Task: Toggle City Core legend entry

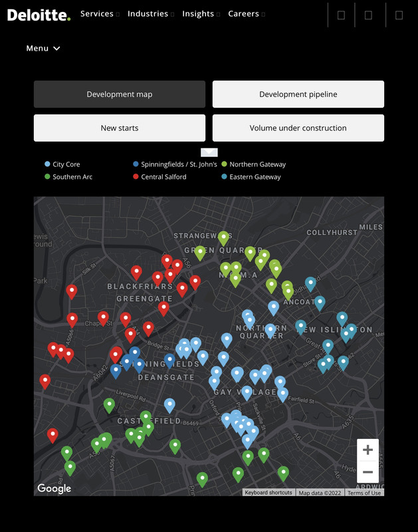Action: 62,164
